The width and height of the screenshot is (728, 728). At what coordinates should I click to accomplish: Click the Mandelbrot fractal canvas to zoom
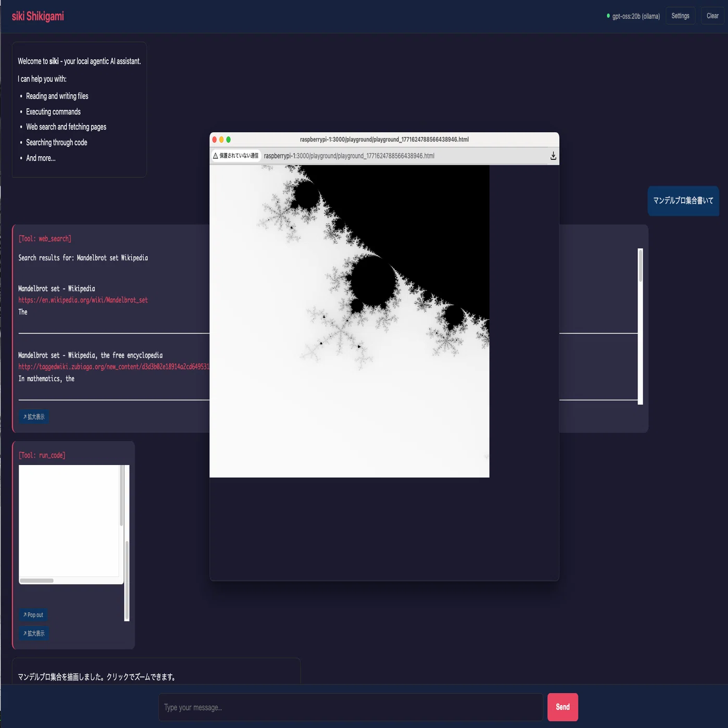click(x=349, y=321)
